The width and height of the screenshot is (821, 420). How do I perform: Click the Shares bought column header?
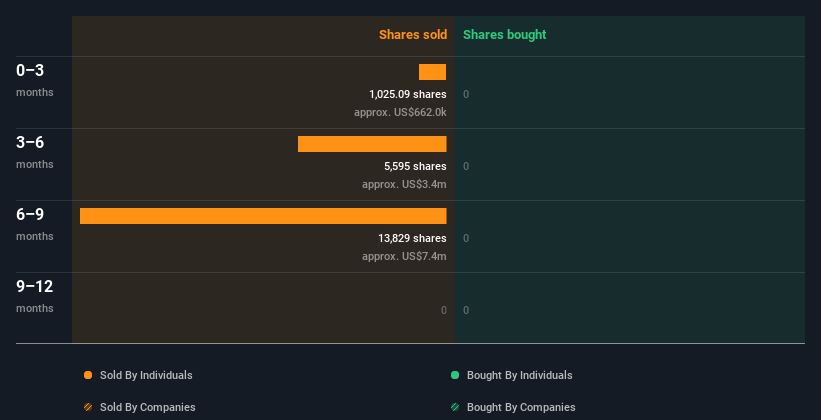click(x=505, y=35)
